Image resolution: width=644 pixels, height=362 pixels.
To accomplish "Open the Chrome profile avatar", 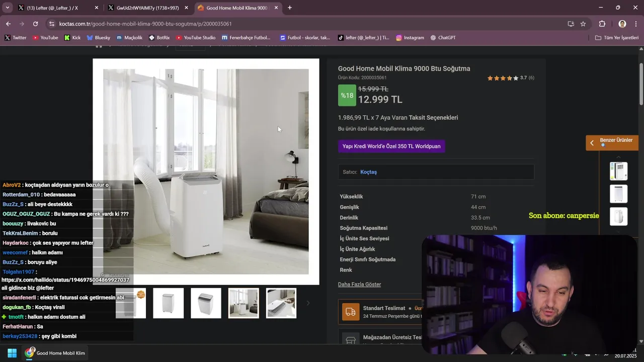I will click(x=622, y=24).
